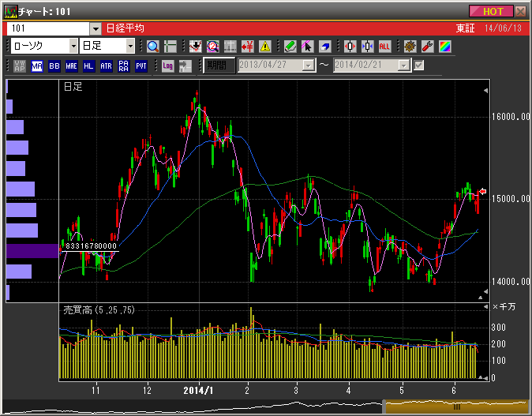Toggle the BB Bollinger Bands indicator

tap(54, 66)
